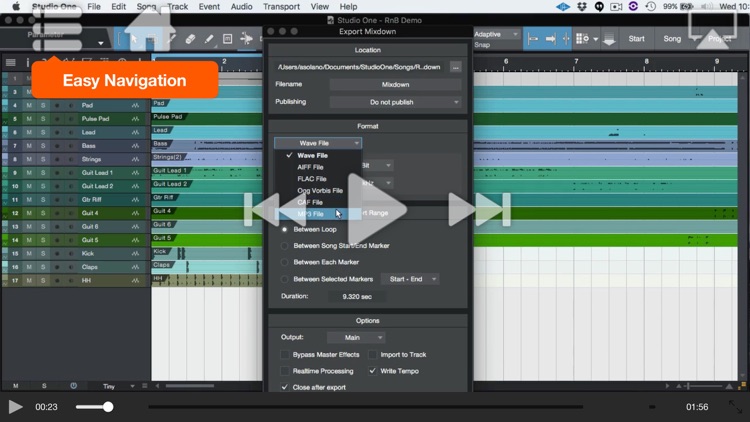Select Between Song Start/End Marker option
This screenshot has height=422, width=750.
click(284, 246)
